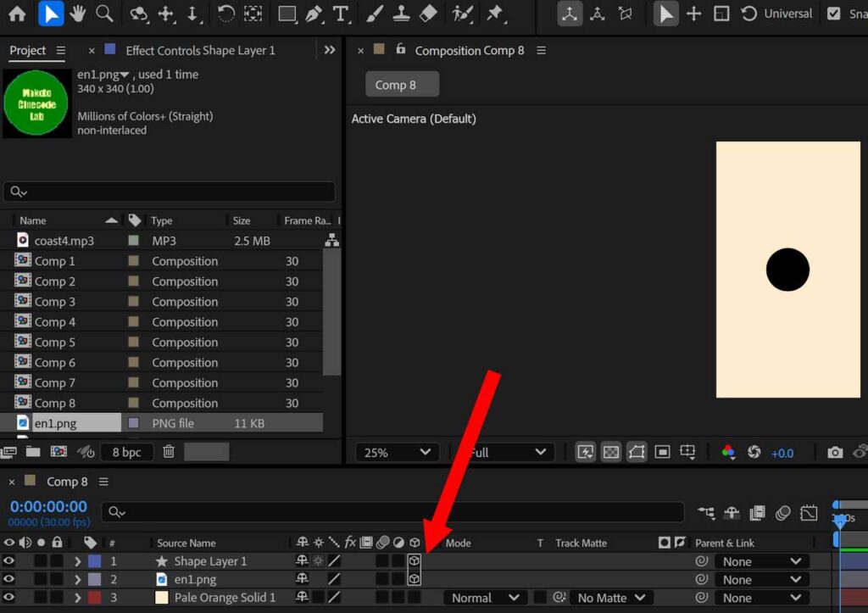Click the Pan Behind anchor point tool

click(253, 14)
